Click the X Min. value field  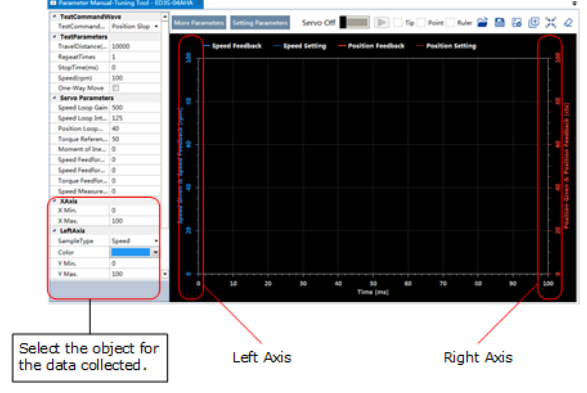[x=135, y=210]
